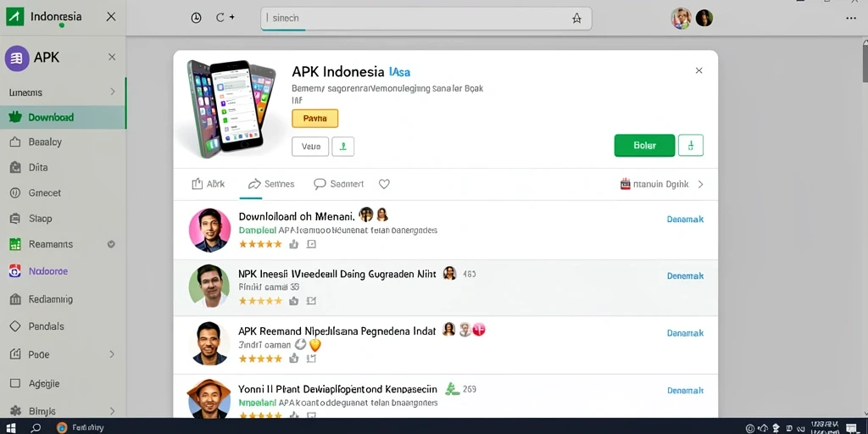
Task: Click the green Bolar button
Action: [644, 146]
